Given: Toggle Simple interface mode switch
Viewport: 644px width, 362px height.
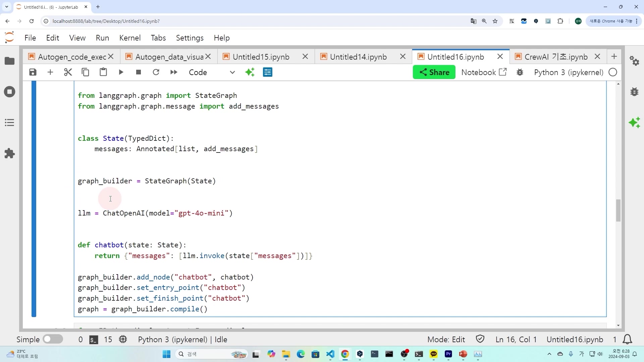Looking at the screenshot, I should point(53,339).
